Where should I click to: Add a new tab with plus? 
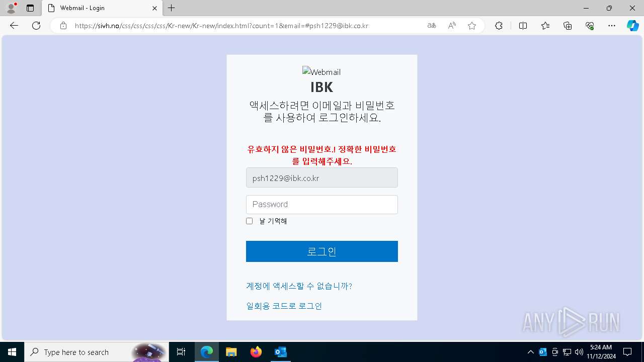(x=172, y=8)
